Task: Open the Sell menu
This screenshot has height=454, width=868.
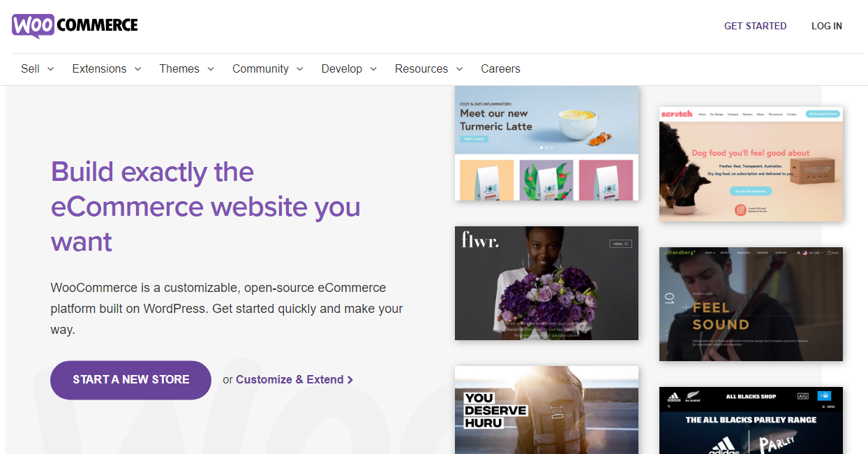Action: point(30,68)
